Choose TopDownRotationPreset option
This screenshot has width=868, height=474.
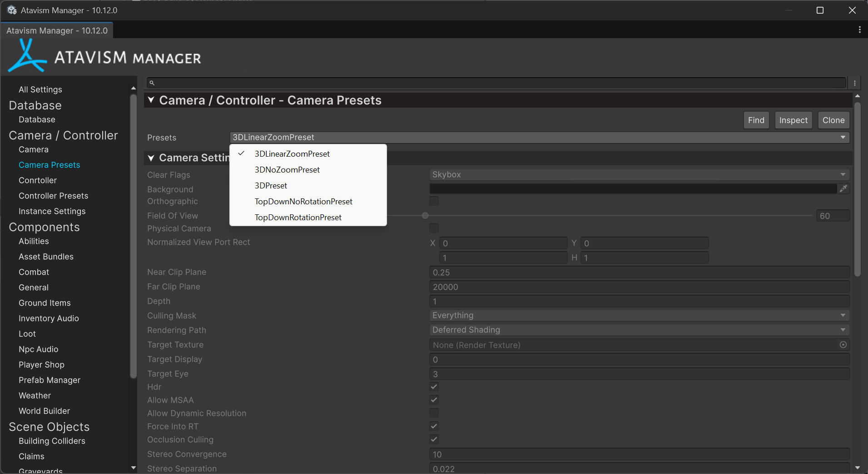click(308, 217)
